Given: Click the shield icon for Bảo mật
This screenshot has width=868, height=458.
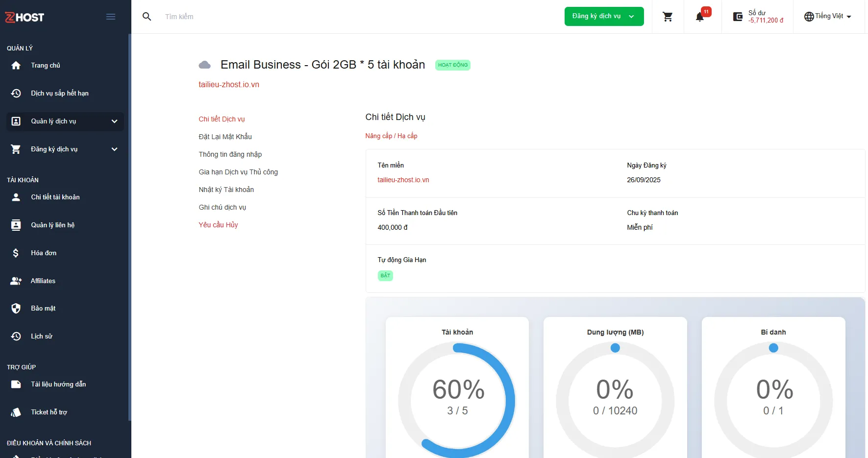Looking at the screenshot, I should pyautogui.click(x=16, y=308).
